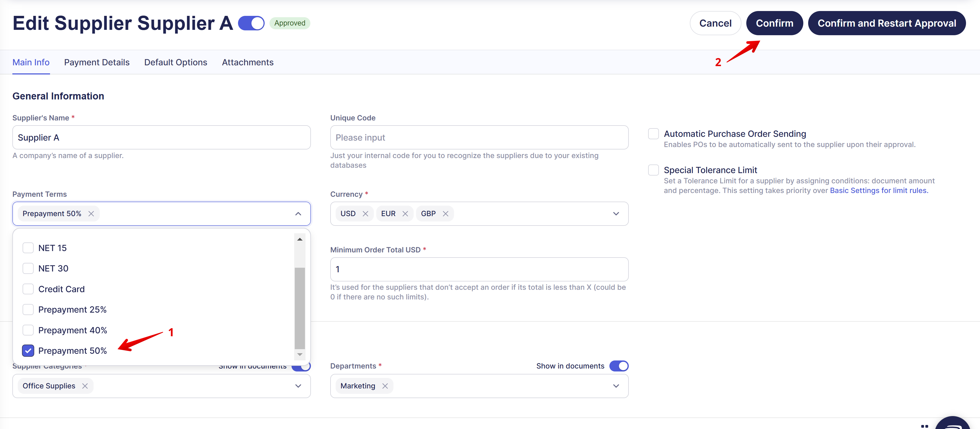
Task: Open Basic Settings for limit rules link
Action: (x=879, y=191)
